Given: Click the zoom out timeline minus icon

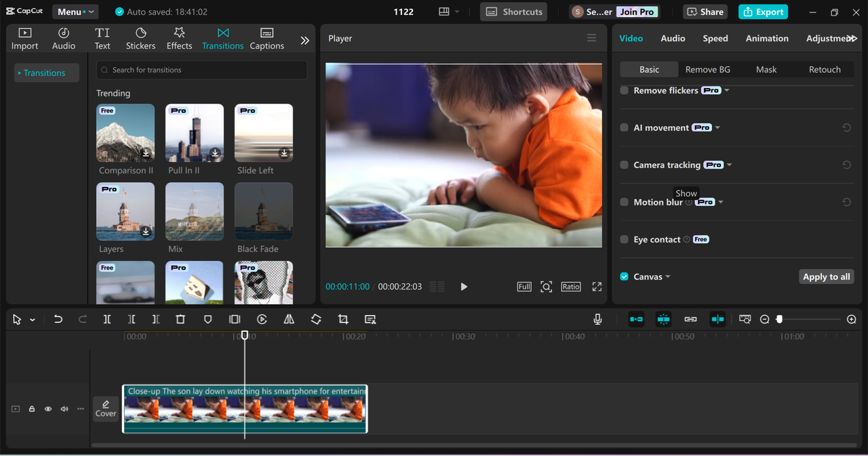Looking at the screenshot, I should coord(764,319).
